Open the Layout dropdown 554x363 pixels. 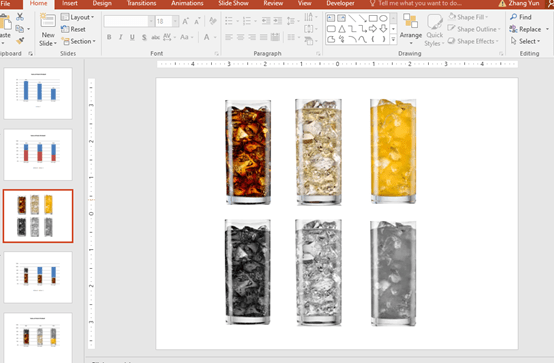77,17
